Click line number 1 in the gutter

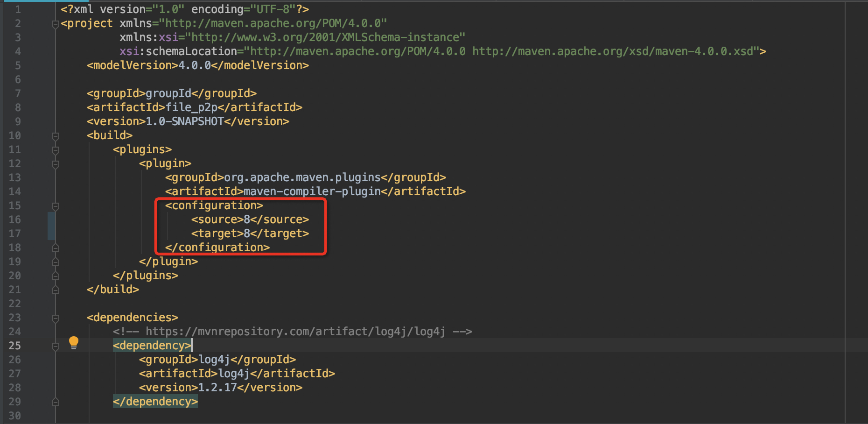[18, 9]
